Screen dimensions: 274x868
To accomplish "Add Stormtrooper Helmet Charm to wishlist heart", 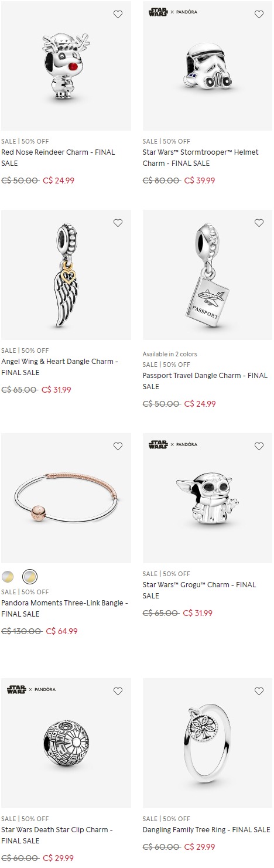I will 259,14.
